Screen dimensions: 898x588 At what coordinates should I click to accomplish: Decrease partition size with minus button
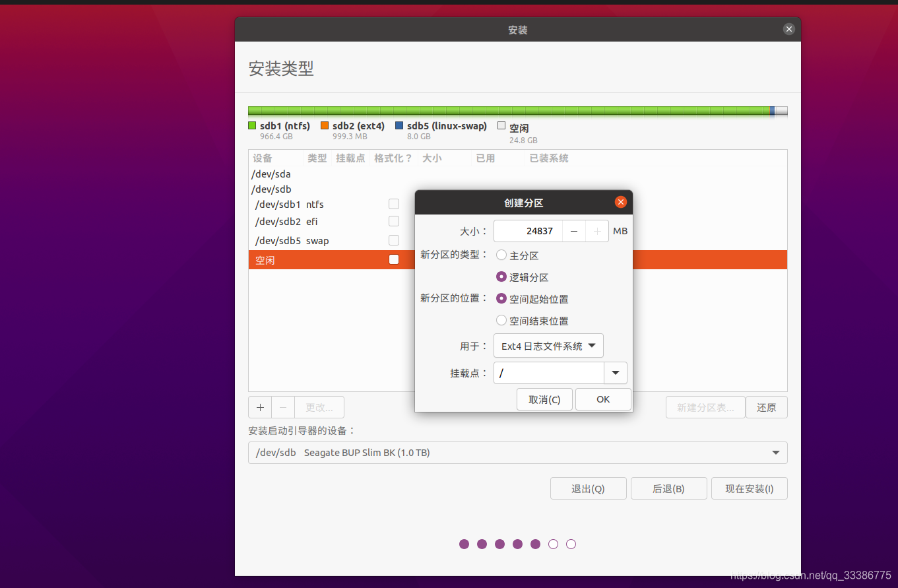pyautogui.click(x=574, y=231)
